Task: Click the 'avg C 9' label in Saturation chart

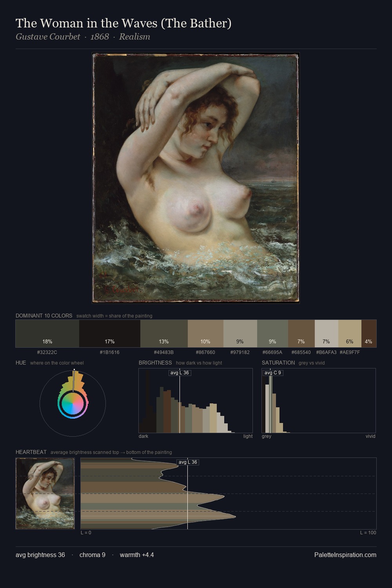Action: [x=273, y=373]
